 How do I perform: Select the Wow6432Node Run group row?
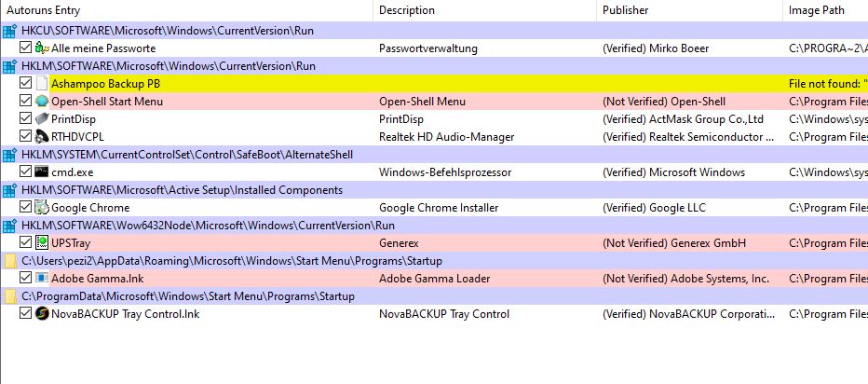pyautogui.click(x=434, y=226)
